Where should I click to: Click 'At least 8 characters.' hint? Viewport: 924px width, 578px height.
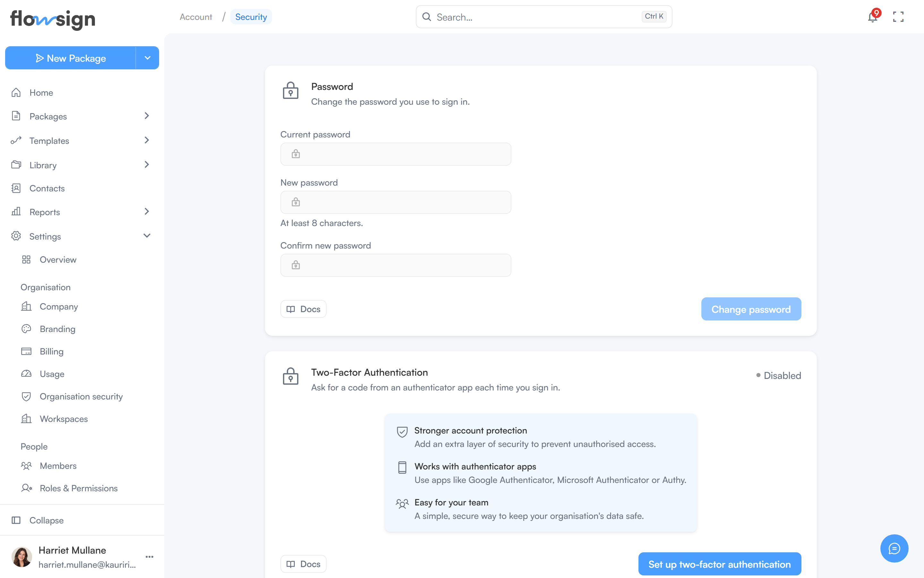coord(321,223)
